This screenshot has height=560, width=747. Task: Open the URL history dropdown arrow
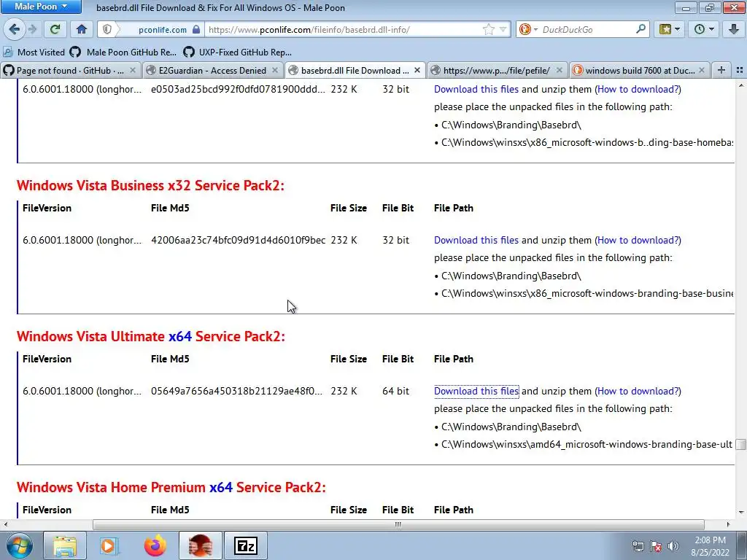point(503,29)
